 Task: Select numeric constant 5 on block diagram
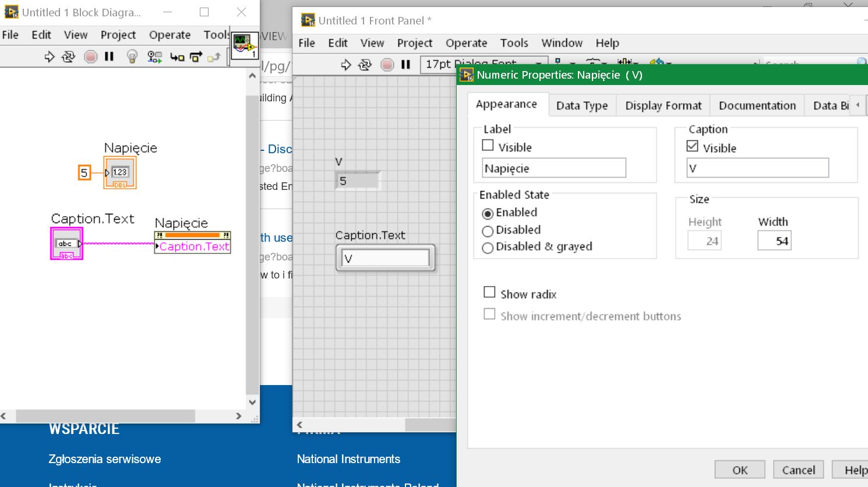pyautogui.click(x=84, y=172)
